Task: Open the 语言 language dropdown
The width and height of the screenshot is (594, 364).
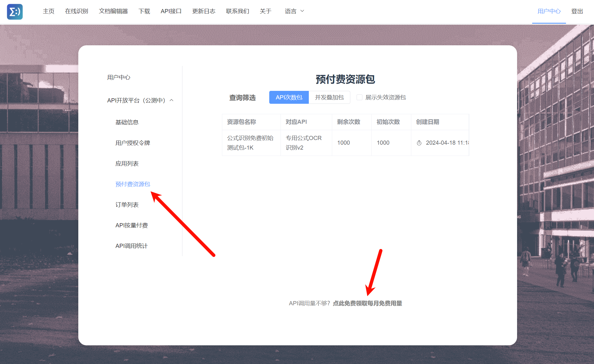Action: tap(294, 11)
